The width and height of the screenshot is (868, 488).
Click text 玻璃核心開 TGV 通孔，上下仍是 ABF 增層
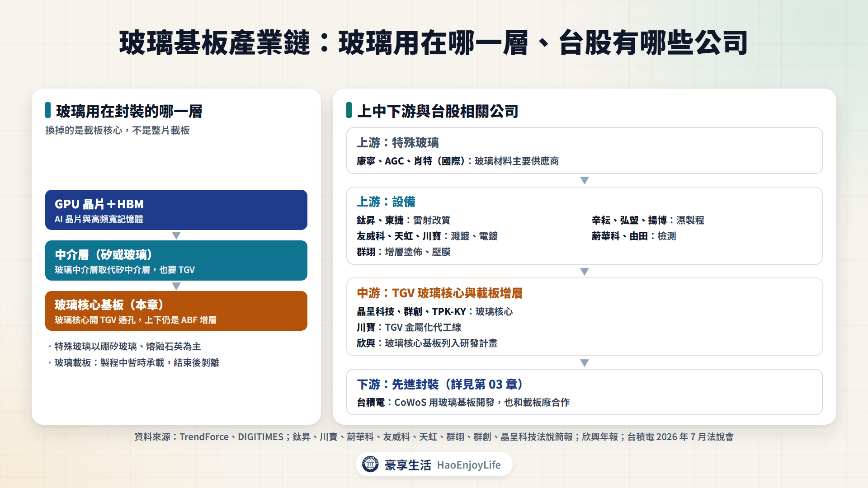[136, 320]
